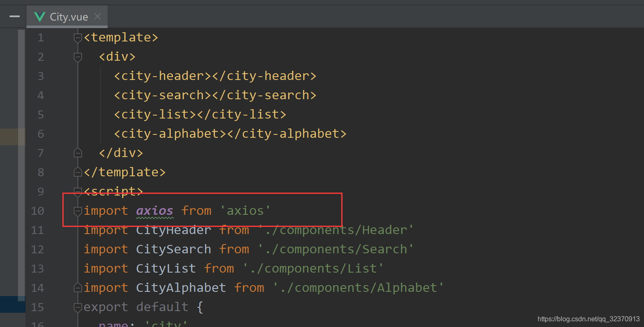Image resolution: width=644 pixels, height=327 pixels.
Task: Click the default keyword on line 15
Action: [162, 307]
